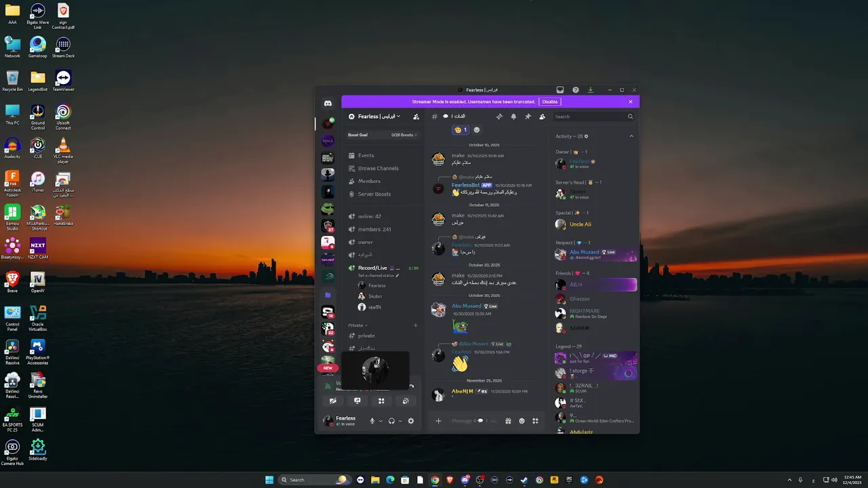Click the plus attach button in message bar
This screenshot has height=488, width=868.
438,421
